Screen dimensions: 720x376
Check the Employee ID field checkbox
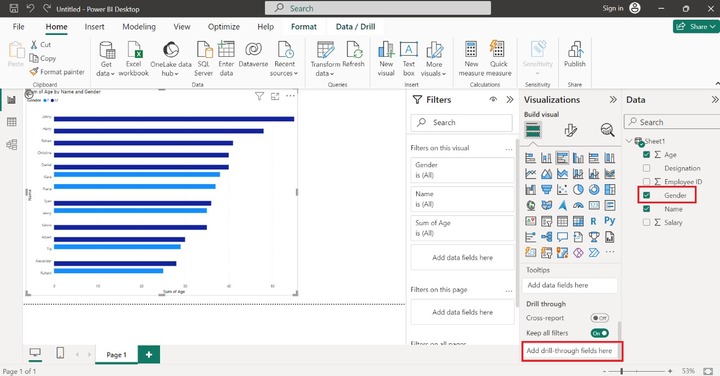point(647,181)
